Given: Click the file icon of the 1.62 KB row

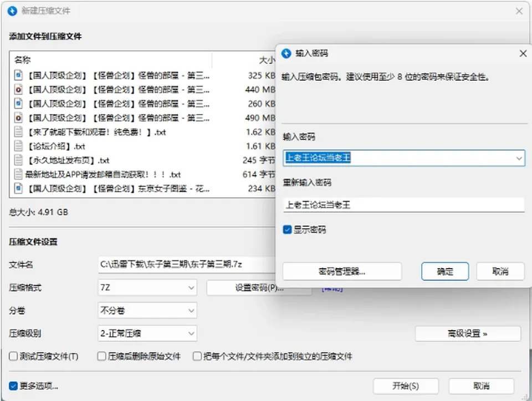Looking at the screenshot, I should [18, 131].
